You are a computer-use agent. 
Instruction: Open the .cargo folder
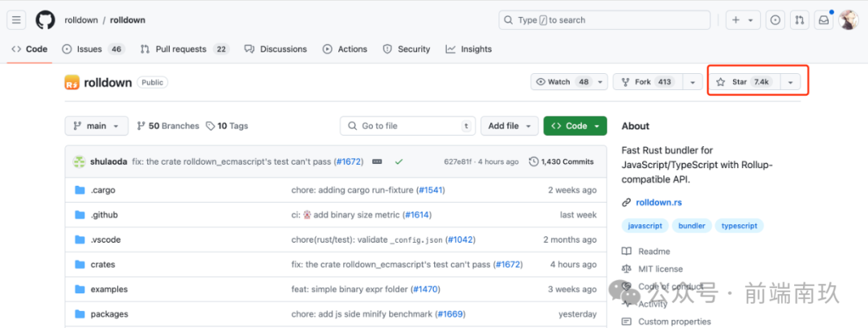point(103,190)
